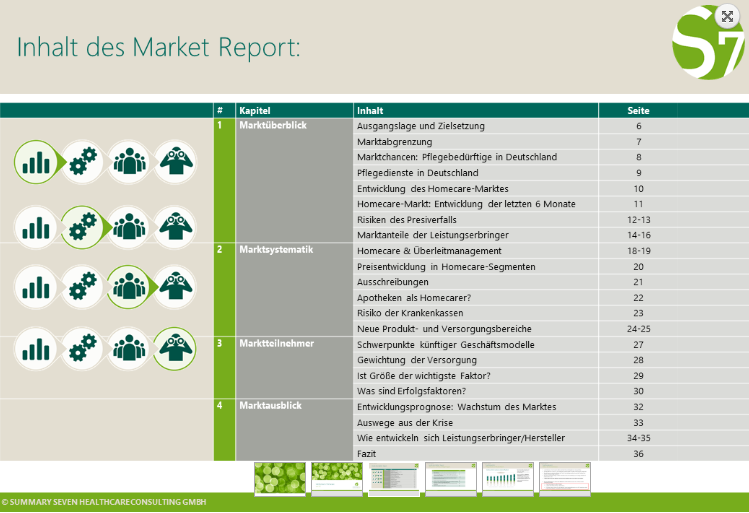This screenshot has width=749, height=513.
Task: Click the Inhalt column header
Action: [x=476, y=110]
